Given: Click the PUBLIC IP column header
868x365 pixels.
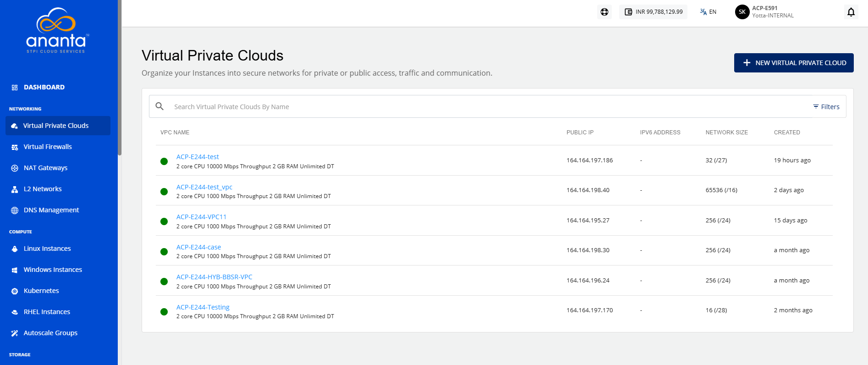Looking at the screenshot, I should coord(580,133).
